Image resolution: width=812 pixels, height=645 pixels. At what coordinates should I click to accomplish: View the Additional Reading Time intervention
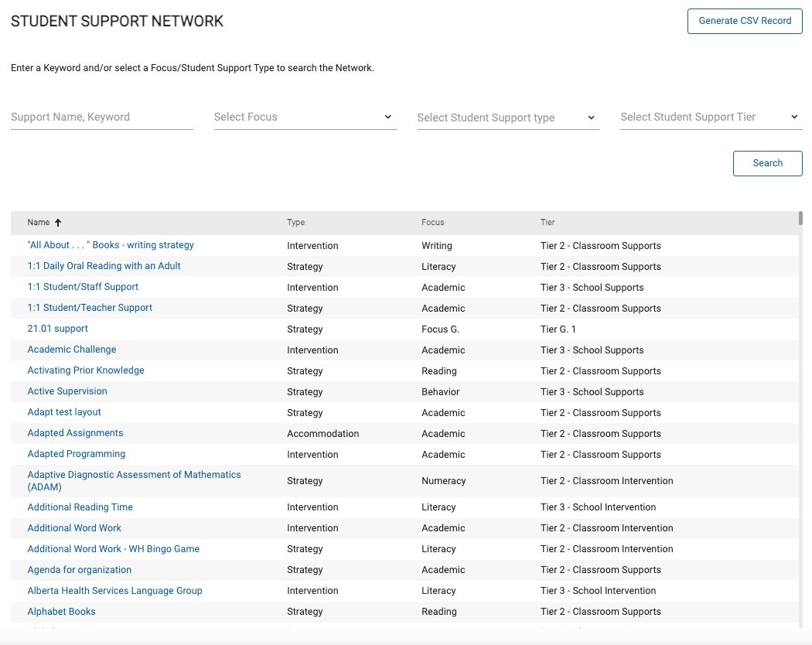click(x=80, y=507)
